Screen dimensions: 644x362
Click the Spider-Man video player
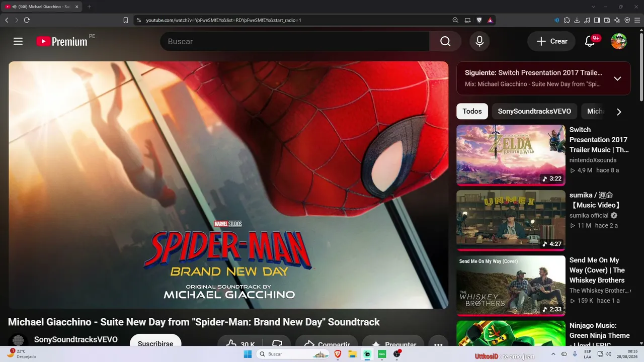228,185
